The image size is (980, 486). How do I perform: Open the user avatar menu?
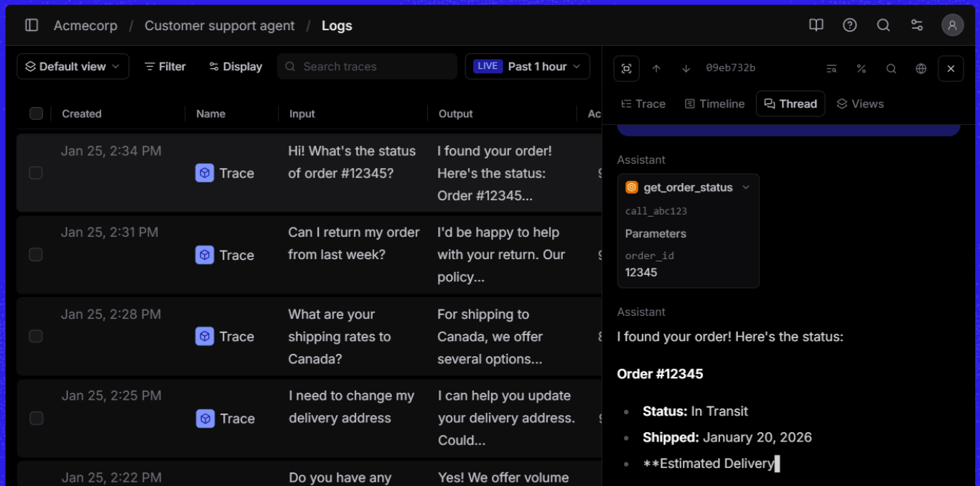(953, 25)
